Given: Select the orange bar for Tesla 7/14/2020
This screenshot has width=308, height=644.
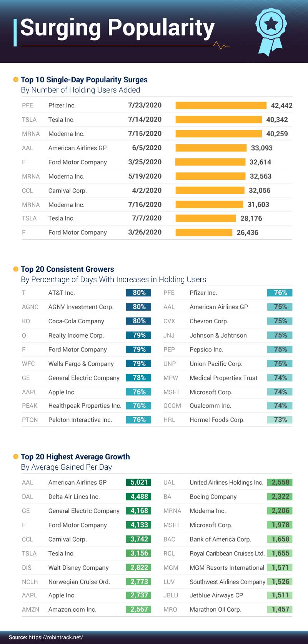Looking at the screenshot, I should [218, 120].
